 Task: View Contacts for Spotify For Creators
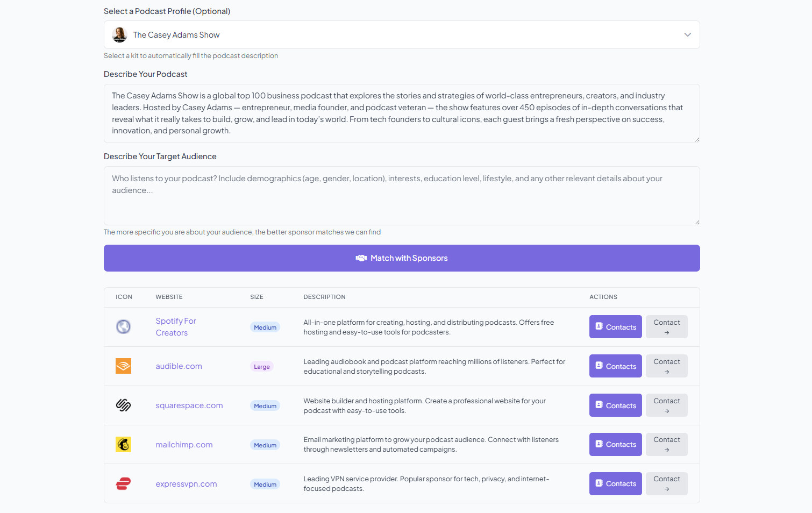click(x=615, y=327)
